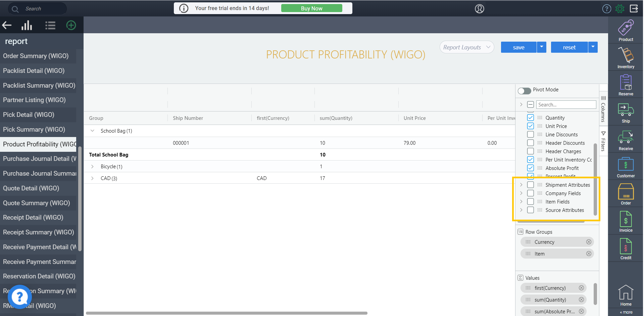Check the Source Attributes checkbox
Image resolution: width=644 pixels, height=316 pixels.
click(x=530, y=210)
